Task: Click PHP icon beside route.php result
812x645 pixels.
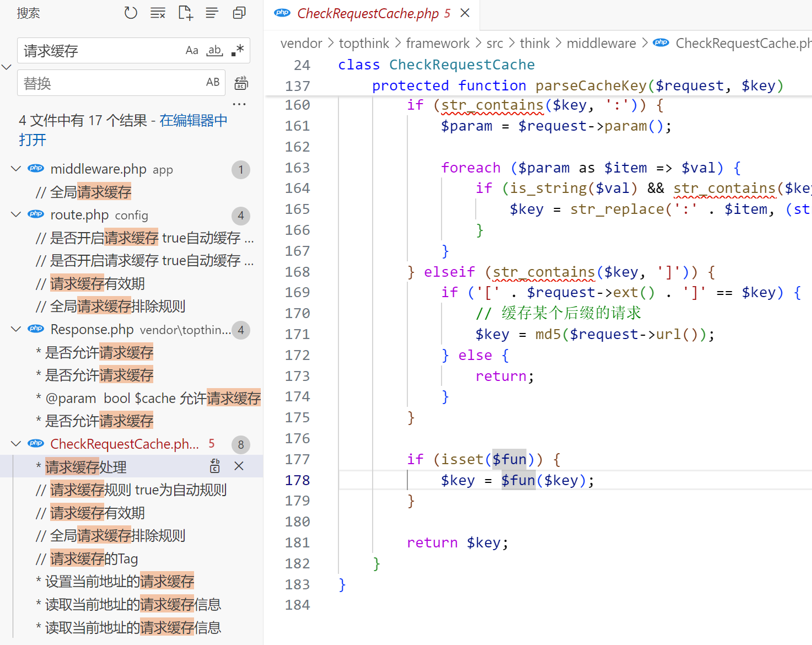Action: pos(36,214)
